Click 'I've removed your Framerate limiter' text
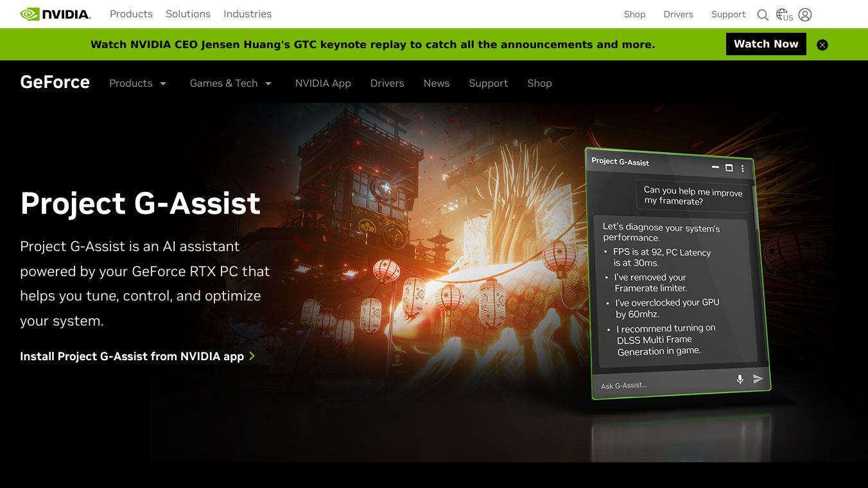 650,283
